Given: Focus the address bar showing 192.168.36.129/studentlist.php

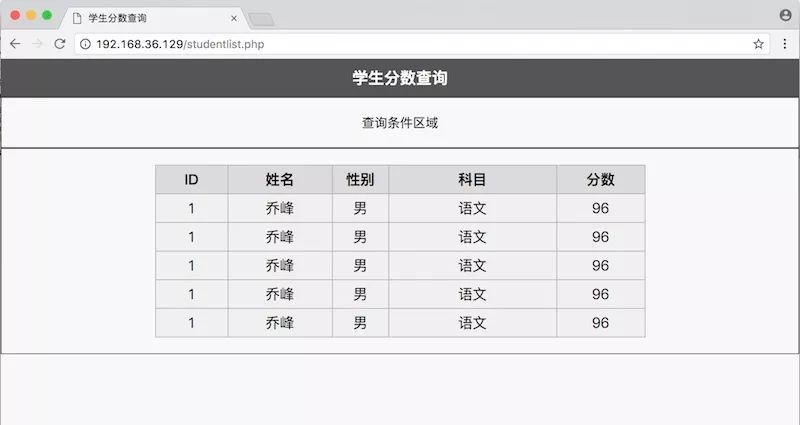Looking at the screenshot, I should 422,44.
